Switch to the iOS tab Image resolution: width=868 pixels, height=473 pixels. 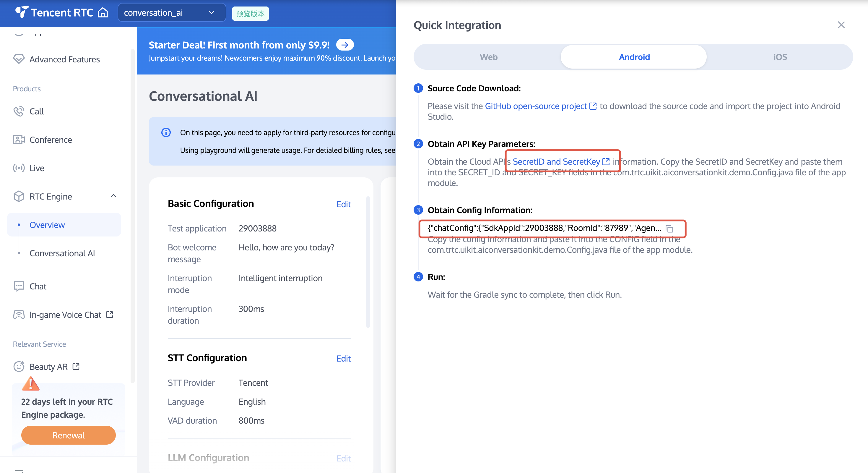779,57
